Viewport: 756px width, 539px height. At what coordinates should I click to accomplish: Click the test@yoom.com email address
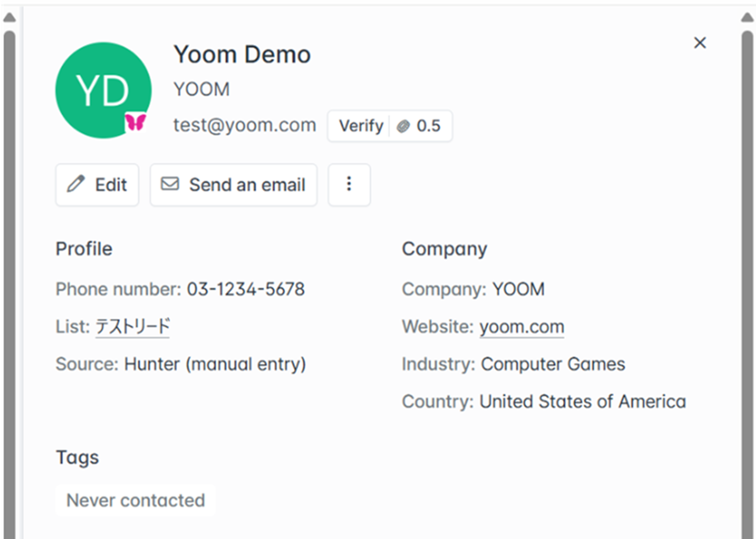coord(245,125)
